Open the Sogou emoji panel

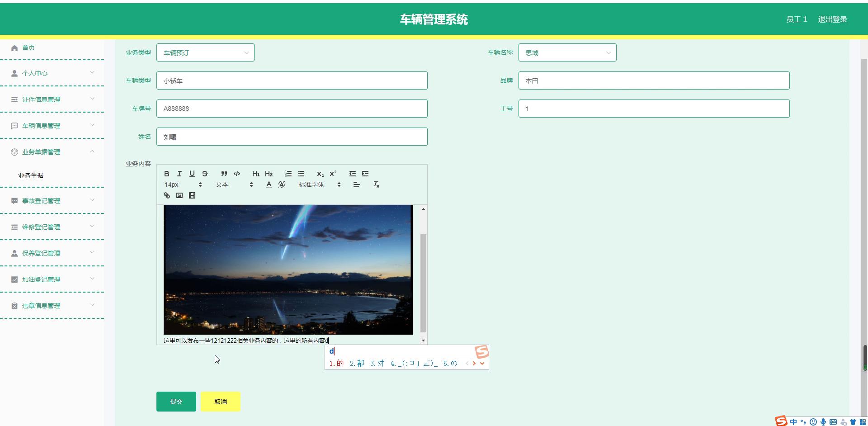coord(813,421)
